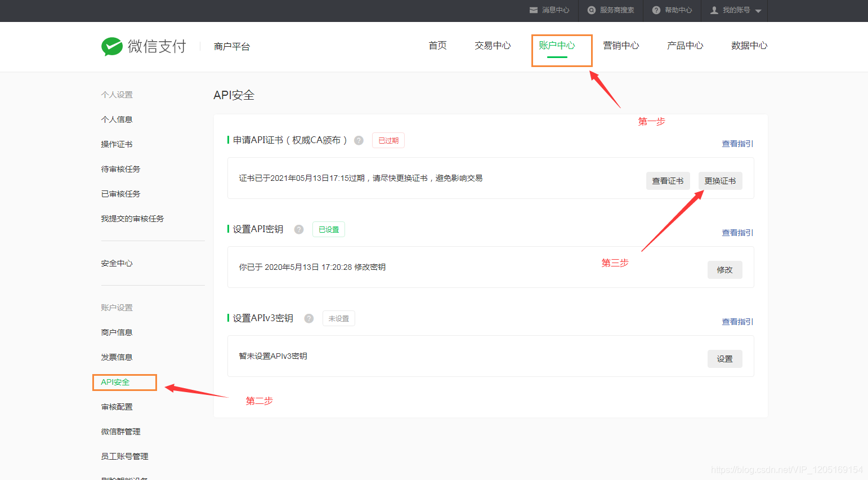Select 发票信息 in sidebar
868x480 pixels.
[117, 357]
